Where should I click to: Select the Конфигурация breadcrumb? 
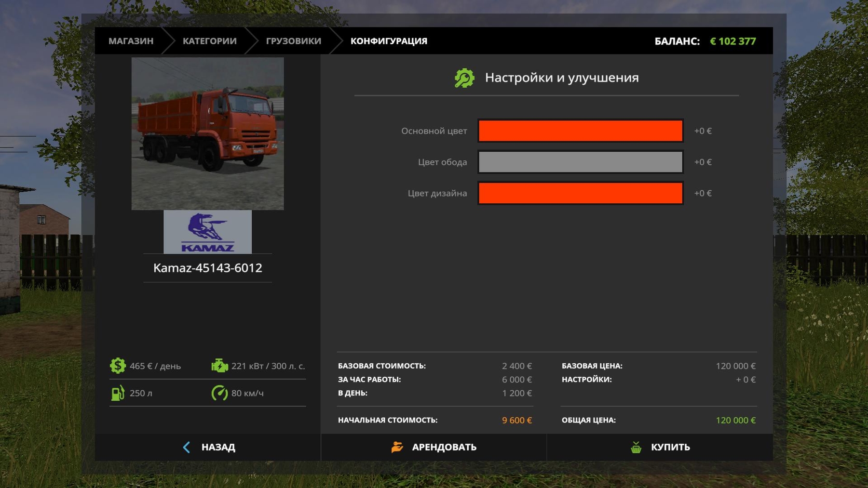[389, 41]
